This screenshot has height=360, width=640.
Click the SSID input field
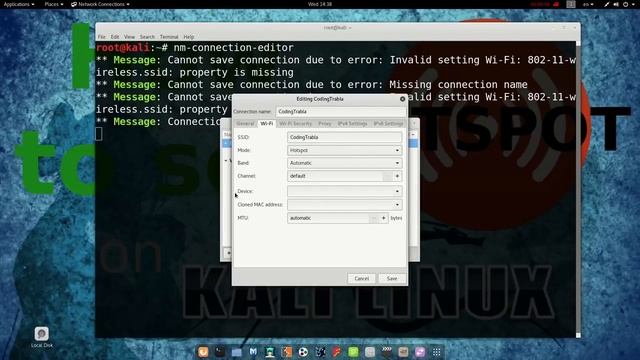344,137
